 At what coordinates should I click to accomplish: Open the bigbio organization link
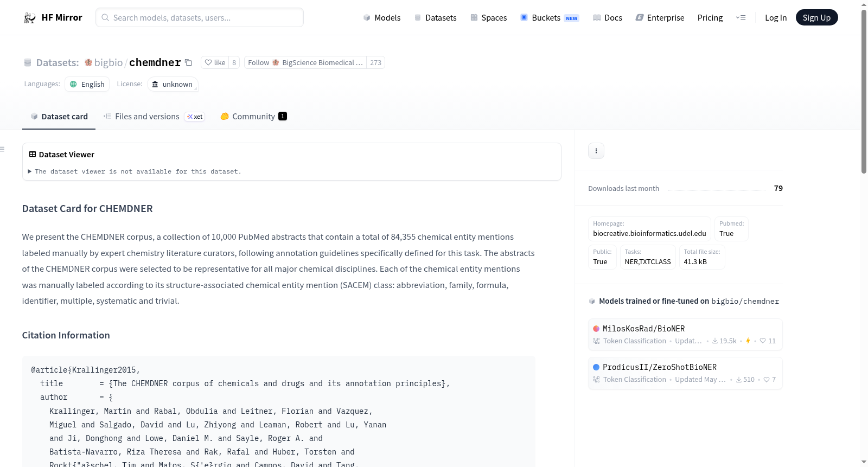[108, 62]
